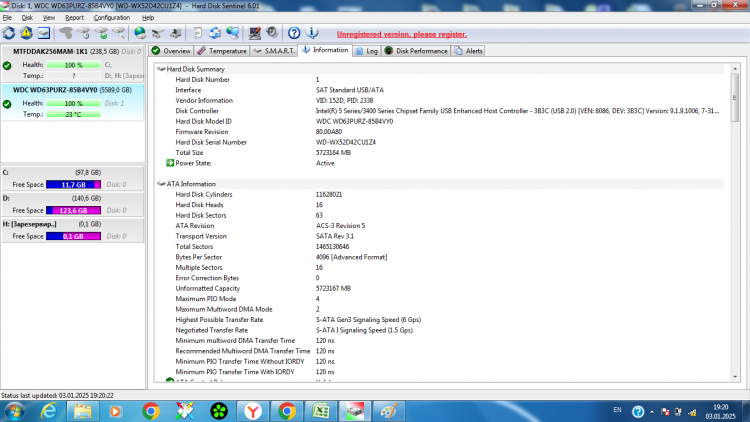Click the Refresh disk status toolbar icon
Image resolution: width=750 pixels, height=422 pixels.
point(9,33)
